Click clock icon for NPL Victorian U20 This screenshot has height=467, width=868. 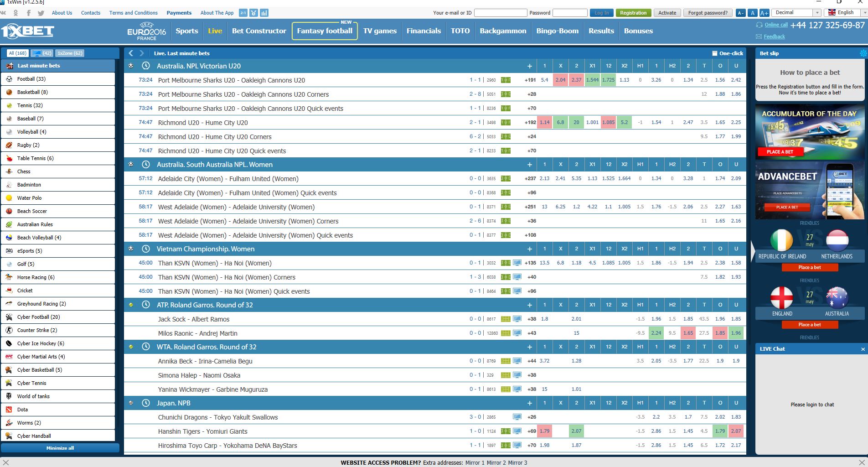click(146, 66)
